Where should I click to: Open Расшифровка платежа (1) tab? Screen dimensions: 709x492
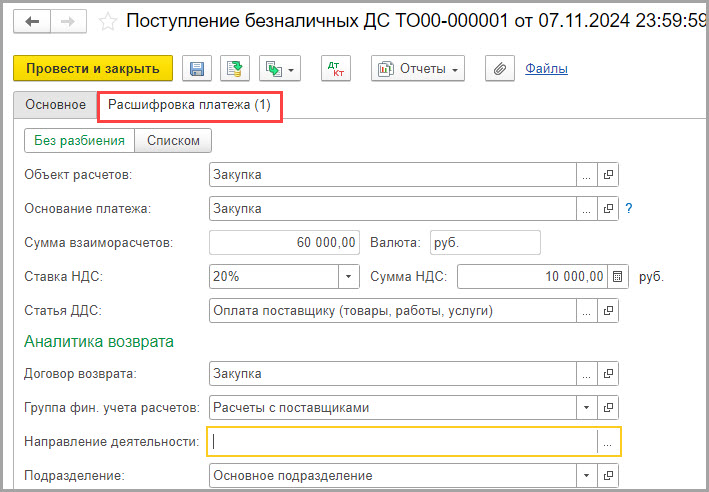[x=189, y=105]
